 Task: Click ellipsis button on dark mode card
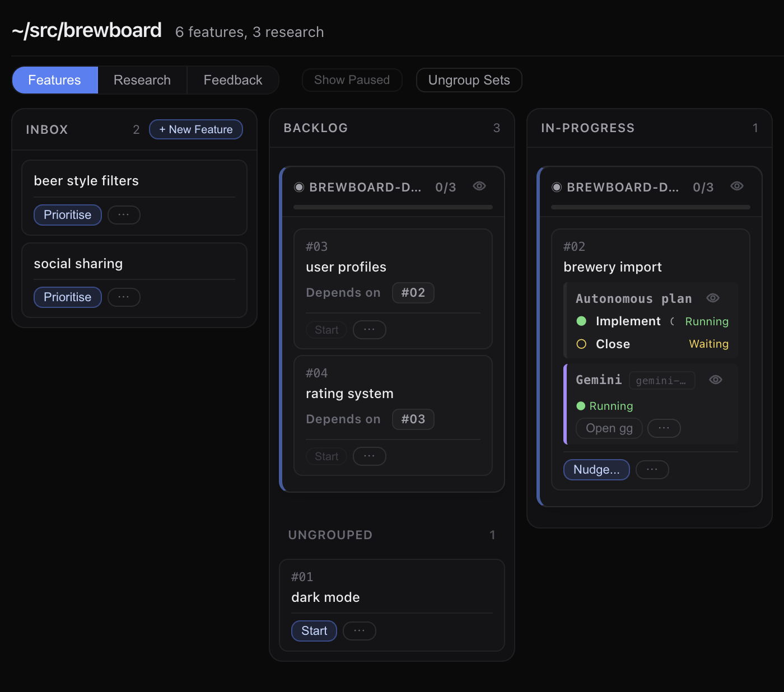[x=359, y=631]
